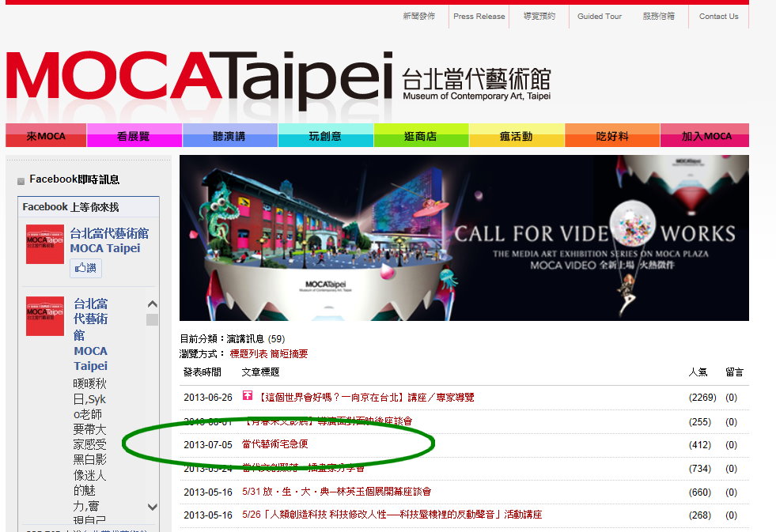Viewport: 776px width, 532px height.
Task: Open the 瘋活動 navigation tab
Action: pyautogui.click(x=517, y=135)
